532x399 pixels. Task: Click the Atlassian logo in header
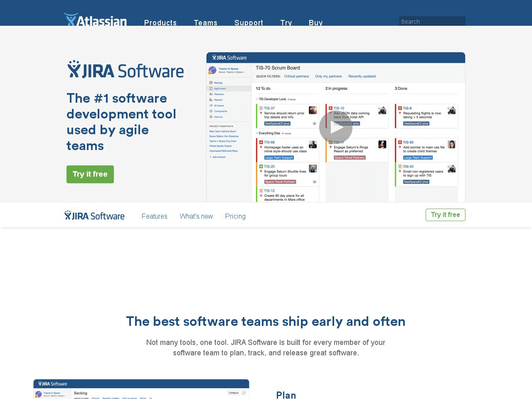95,20
